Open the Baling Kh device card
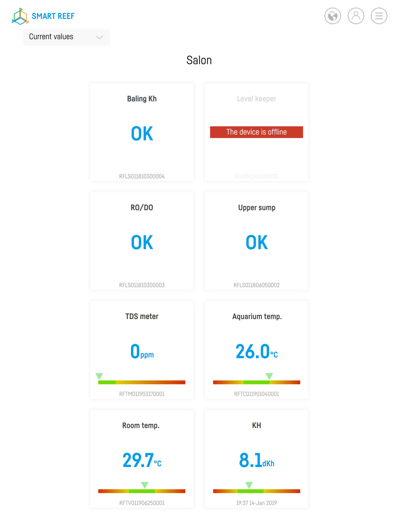The height and width of the screenshot is (532, 399). pyautogui.click(x=142, y=132)
